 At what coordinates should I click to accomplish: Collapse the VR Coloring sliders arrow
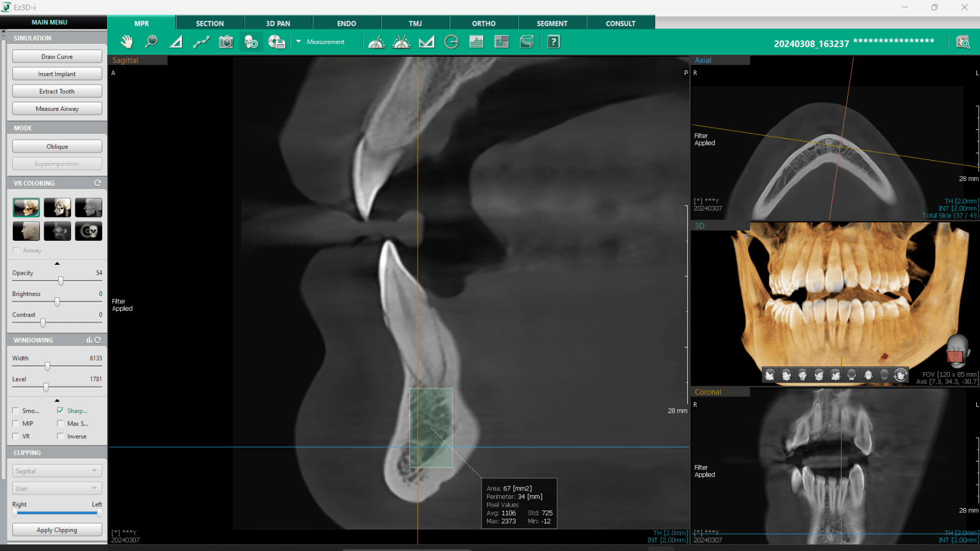(57, 264)
